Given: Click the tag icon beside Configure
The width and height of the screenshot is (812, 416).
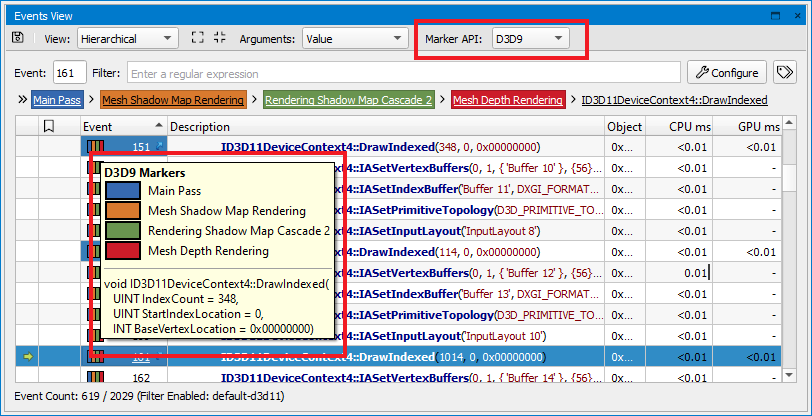Looking at the screenshot, I should (x=785, y=73).
